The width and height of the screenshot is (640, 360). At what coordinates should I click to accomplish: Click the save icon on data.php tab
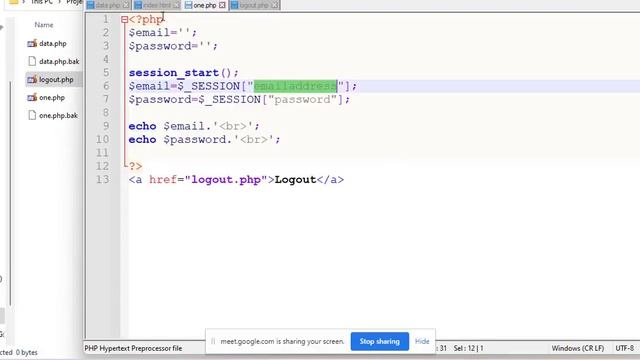(x=91, y=5)
